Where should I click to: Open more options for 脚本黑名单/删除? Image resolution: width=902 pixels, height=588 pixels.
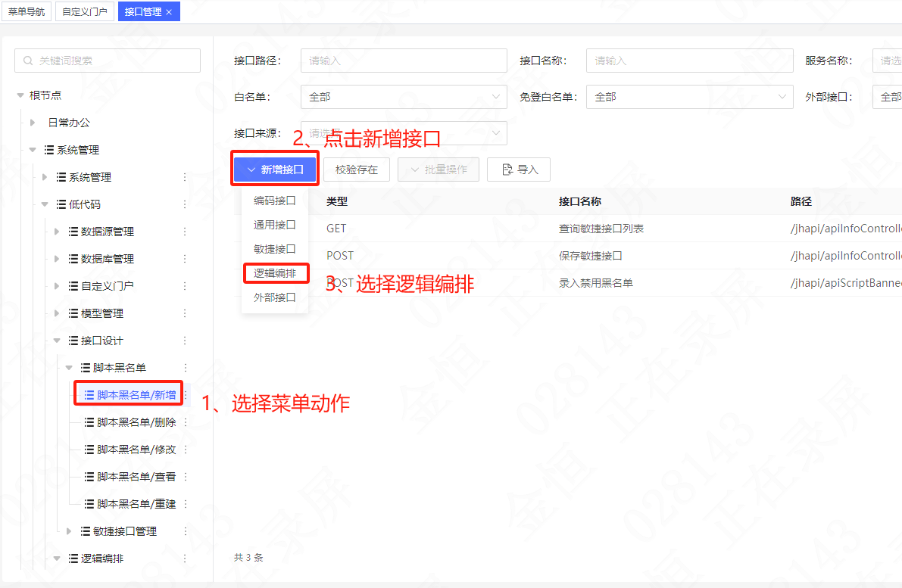point(186,422)
